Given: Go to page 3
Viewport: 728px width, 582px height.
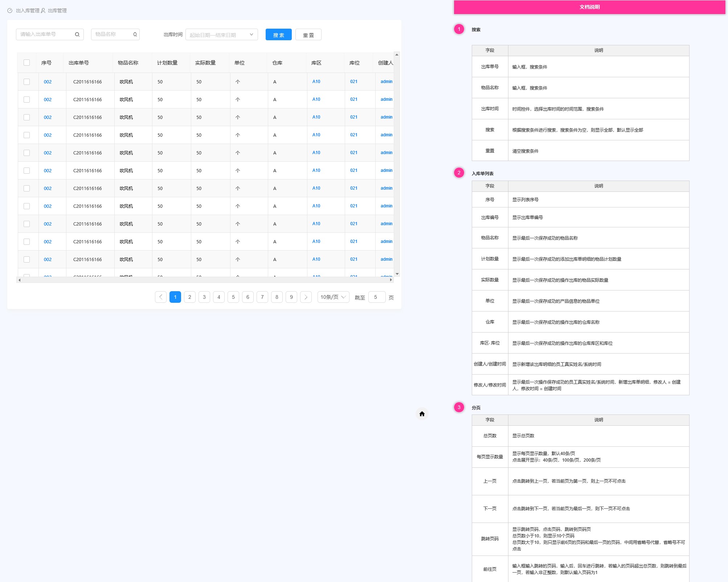Looking at the screenshot, I should tap(204, 297).
